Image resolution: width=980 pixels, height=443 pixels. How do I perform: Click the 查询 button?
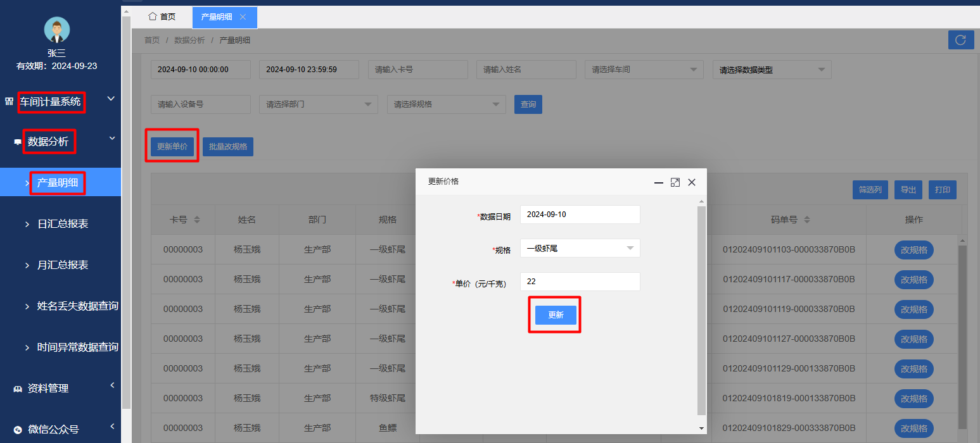pos(528,104)
